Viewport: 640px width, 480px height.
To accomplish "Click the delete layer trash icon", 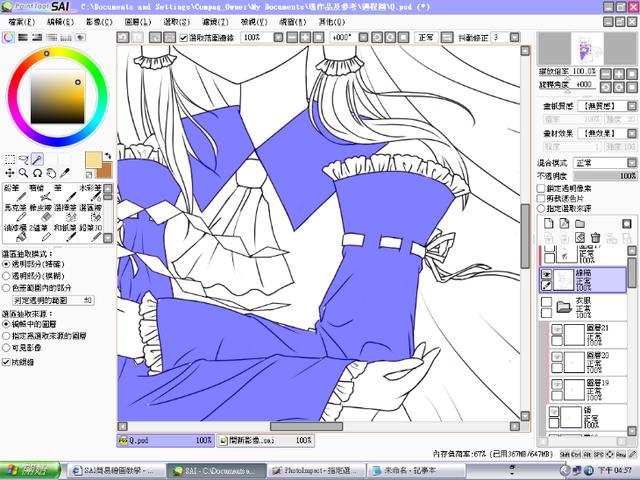I will (x=595, y=237).
